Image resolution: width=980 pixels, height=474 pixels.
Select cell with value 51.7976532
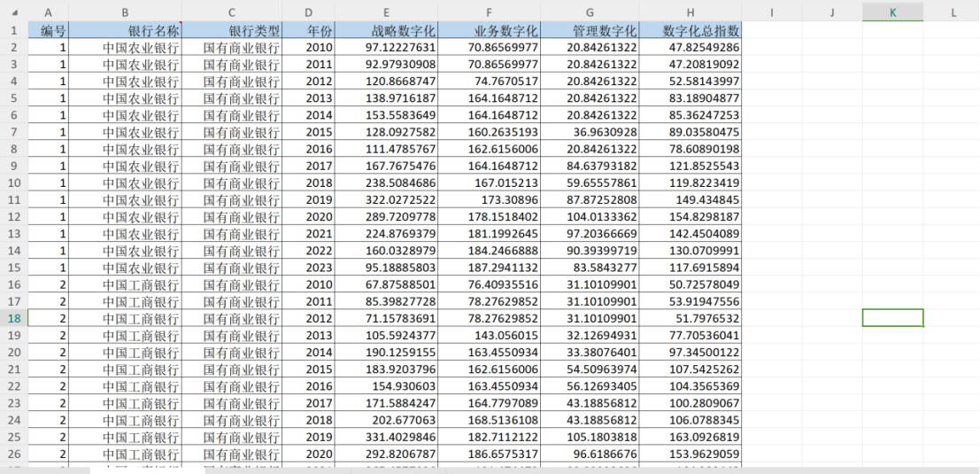pos(690,318)
